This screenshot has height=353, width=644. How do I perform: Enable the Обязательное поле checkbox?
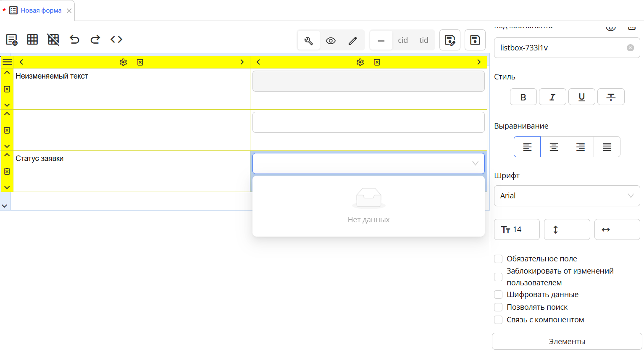[x=498, y=258]
